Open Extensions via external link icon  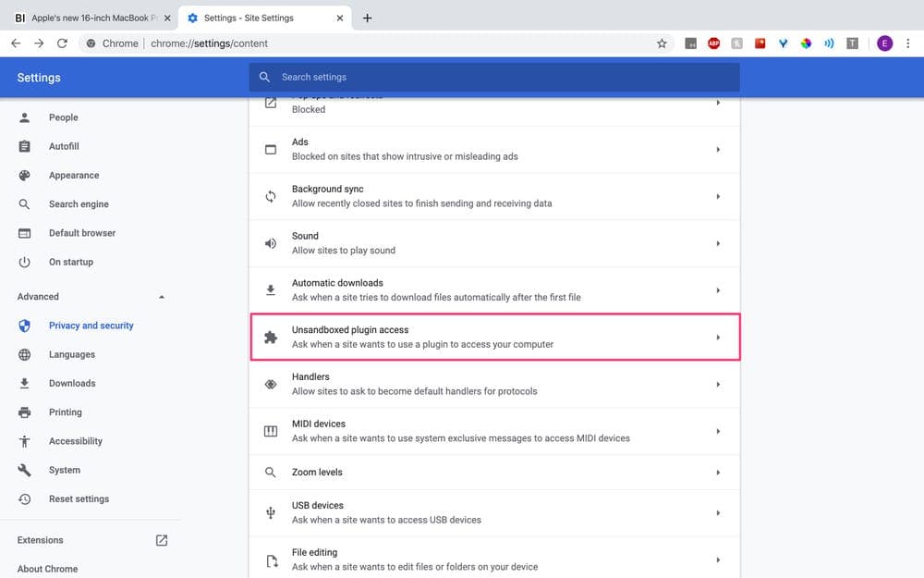tap(162, 540)
